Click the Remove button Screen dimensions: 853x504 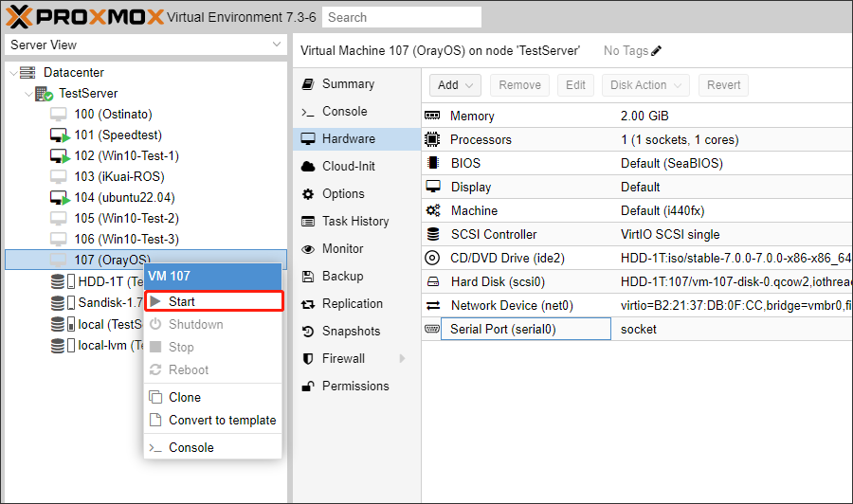[x=519, y=85]
